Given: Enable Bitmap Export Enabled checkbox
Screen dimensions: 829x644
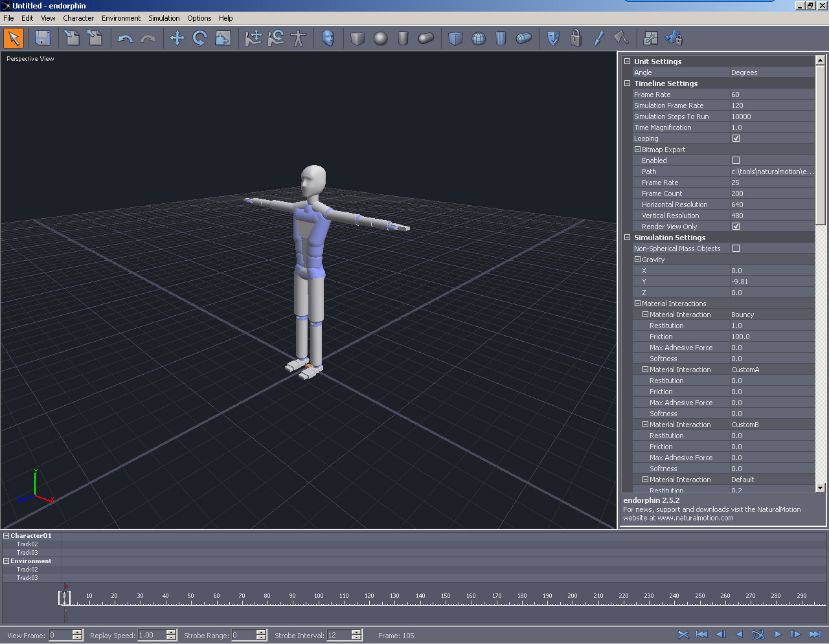Looking at the screenshot, I should click(736, 161).
